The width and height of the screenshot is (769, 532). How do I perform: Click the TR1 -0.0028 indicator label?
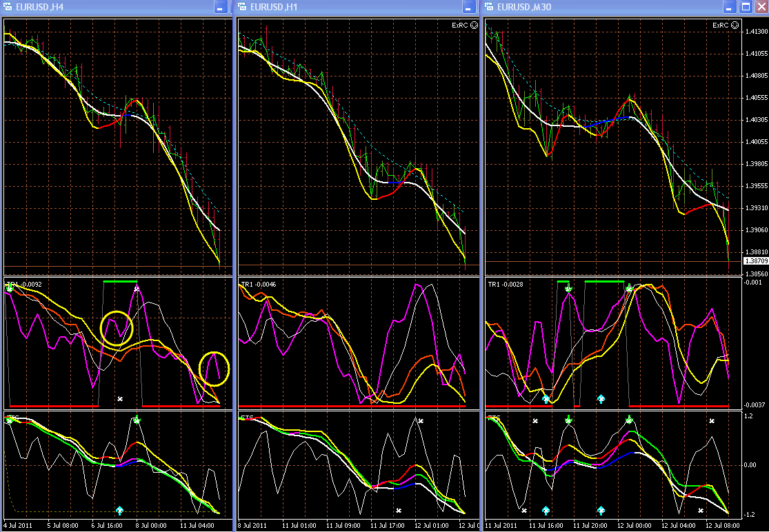point(506,284)
